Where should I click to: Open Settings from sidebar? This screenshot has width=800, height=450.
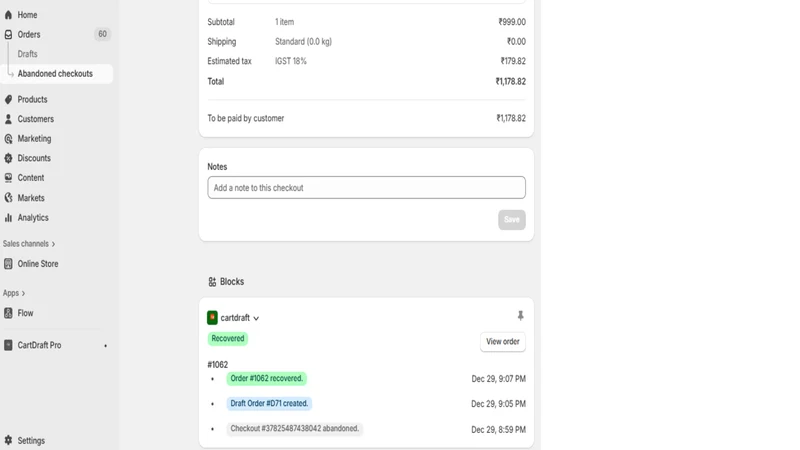tap(31, 440)
